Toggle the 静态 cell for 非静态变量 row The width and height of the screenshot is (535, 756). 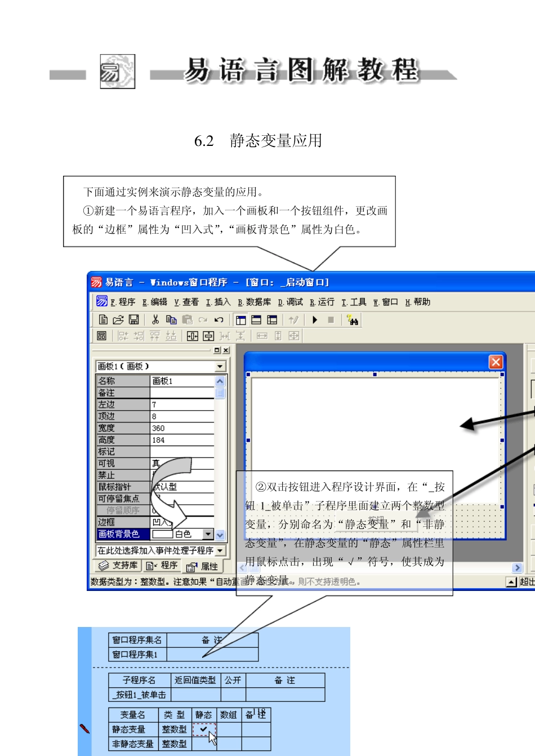pyautogui.click(x=204, y=744)
